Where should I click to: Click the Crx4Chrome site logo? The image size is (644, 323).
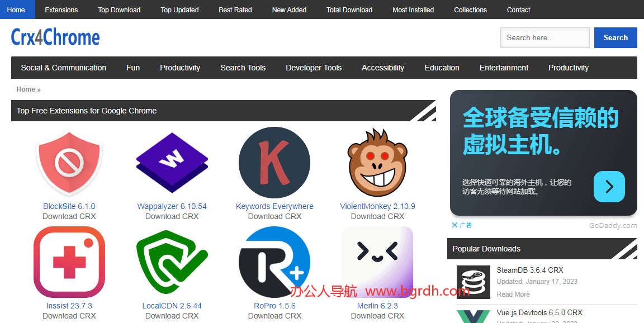tap(55, 37)
